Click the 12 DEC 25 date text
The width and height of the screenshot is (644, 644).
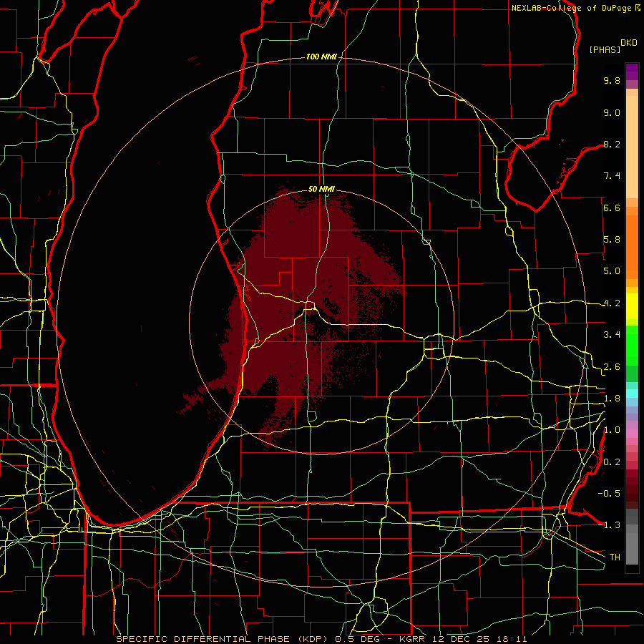click(x=462, y=639)
